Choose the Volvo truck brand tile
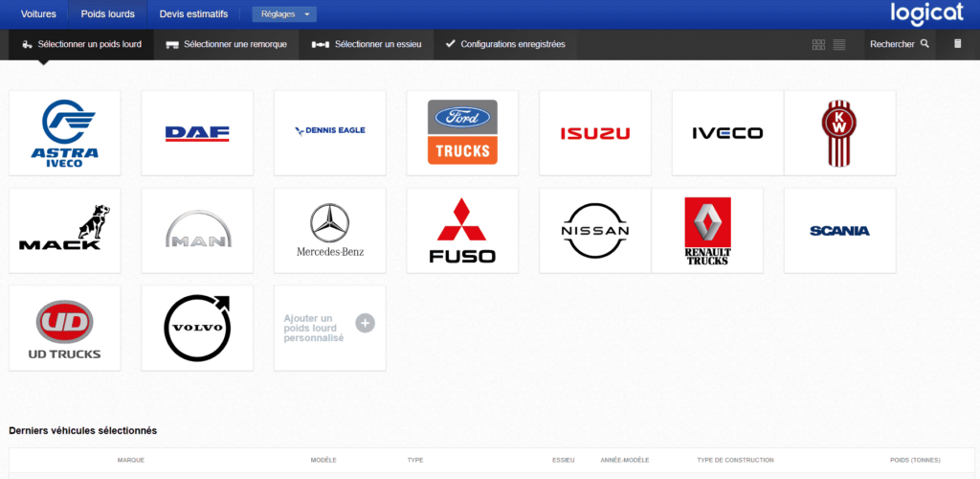Screen dimensions: 980x479 [197, 329]
